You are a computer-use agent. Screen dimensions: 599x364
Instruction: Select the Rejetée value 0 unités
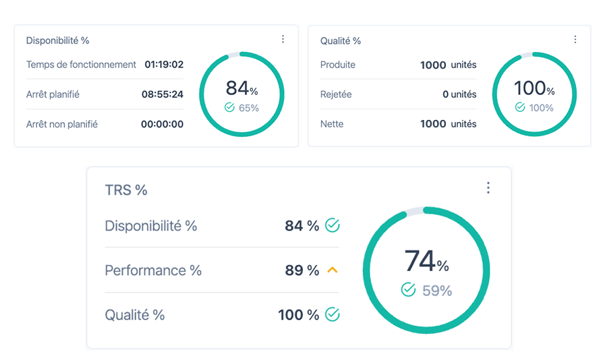pyautogui.click(x=459, y=94)
